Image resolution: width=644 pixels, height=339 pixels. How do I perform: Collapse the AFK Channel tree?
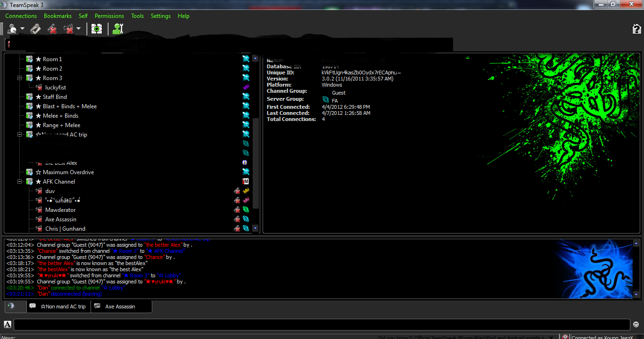(20, 182)
